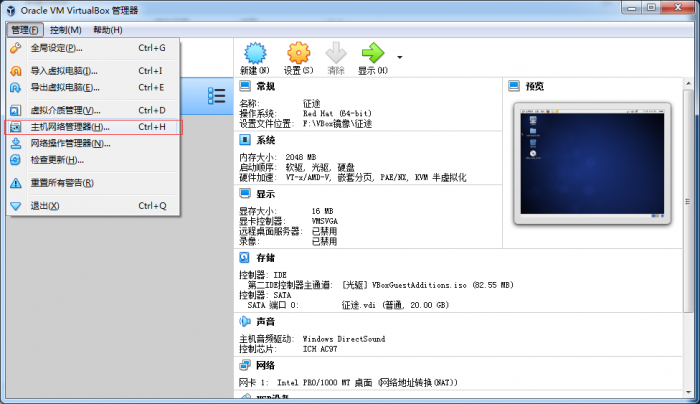Image resolution: width=700 pixels, height=404 pixels.
Task: Click 'VMSVGA' graphics controller value
Action: (x=325, y=221)
